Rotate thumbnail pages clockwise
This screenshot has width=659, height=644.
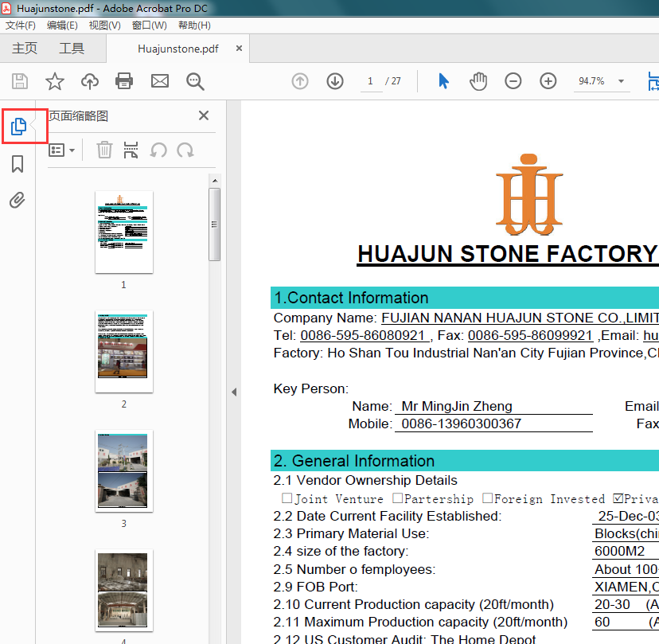[185, 150]
